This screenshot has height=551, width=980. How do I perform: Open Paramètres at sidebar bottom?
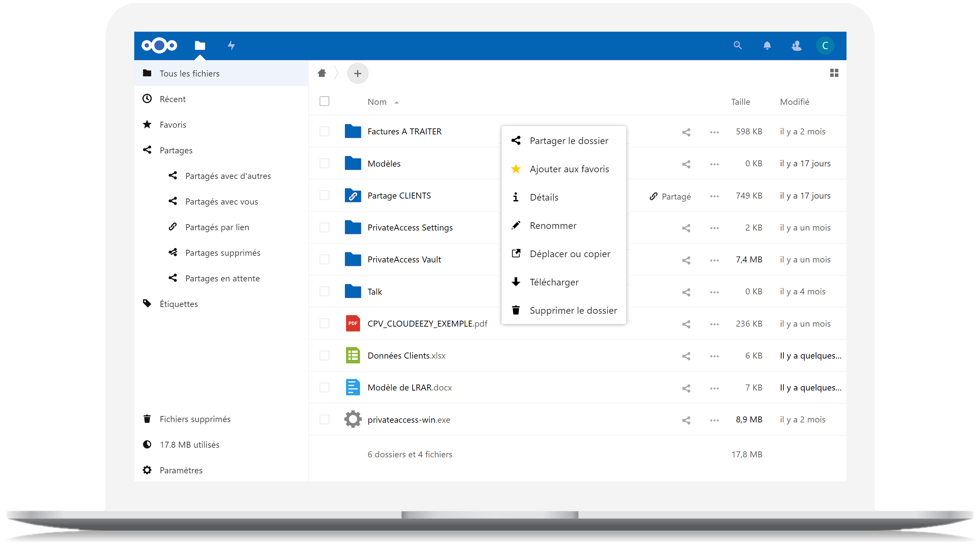coord(221,470)
